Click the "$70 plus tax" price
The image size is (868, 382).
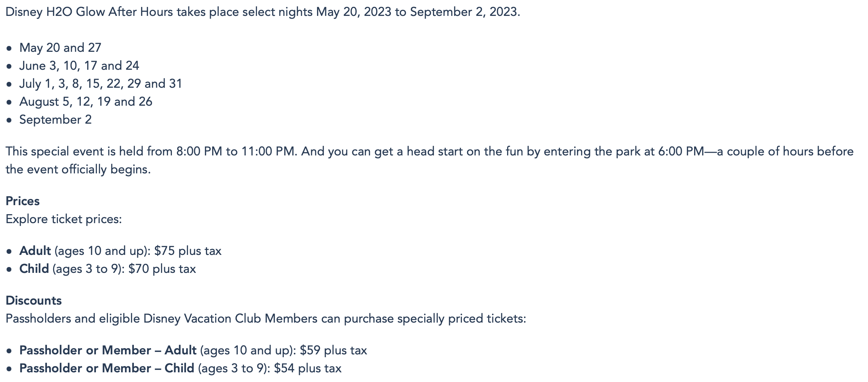pyautogui.click(x=162, y=269)
